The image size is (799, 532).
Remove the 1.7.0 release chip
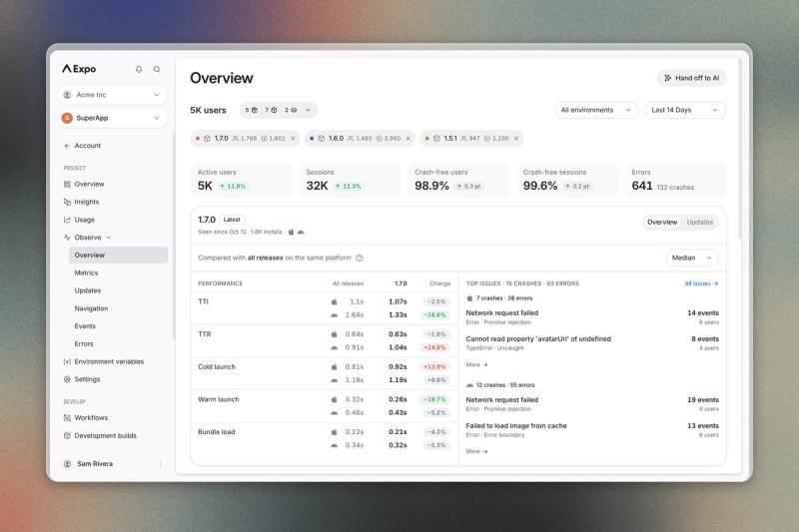point(293,139)
